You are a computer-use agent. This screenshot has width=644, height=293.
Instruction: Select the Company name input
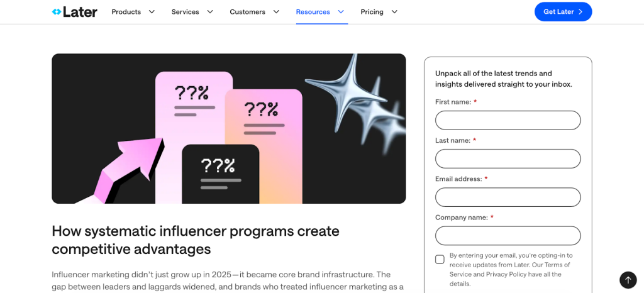point(508,235)
